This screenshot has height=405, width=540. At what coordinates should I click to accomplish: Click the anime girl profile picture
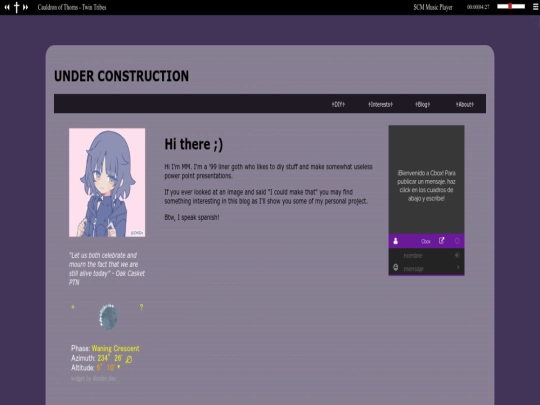pyautogui.click(x=107, y=183)
